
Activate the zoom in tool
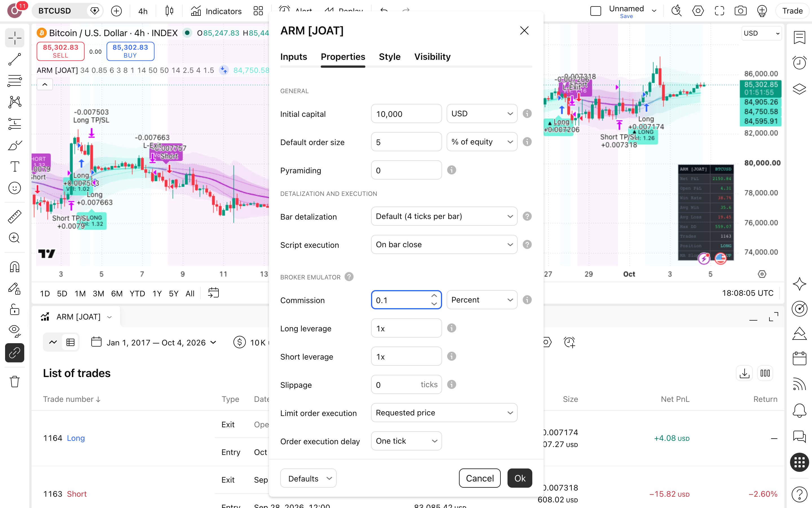[x=14, y=238]
